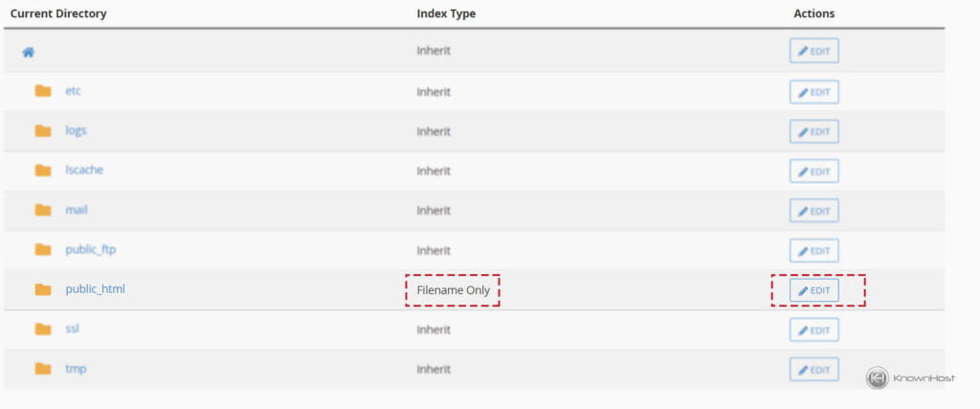Click the lscache folder icon
The image size is (980, 409).
click(42, 170)
